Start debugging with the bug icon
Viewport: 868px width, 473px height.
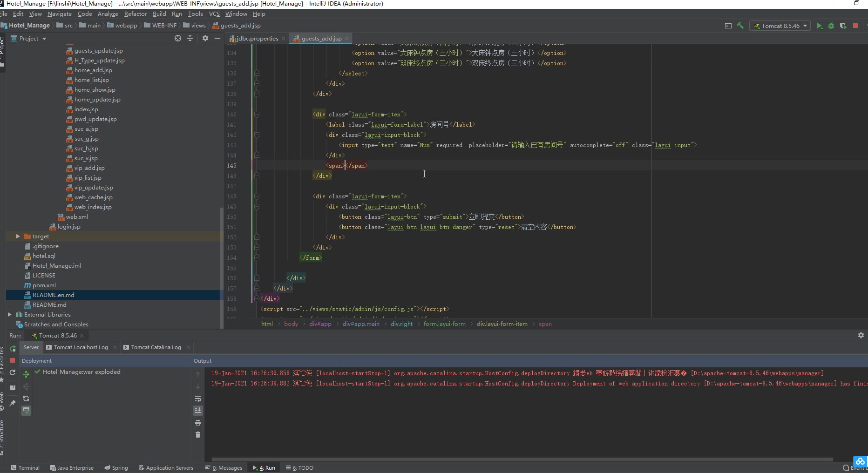pyautogui.click(x=831, y=26)
